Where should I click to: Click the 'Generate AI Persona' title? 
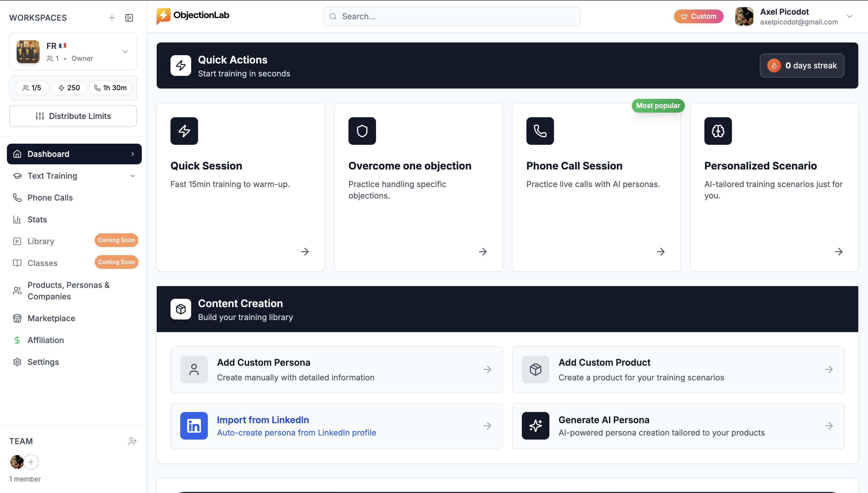tap(604, 419)
